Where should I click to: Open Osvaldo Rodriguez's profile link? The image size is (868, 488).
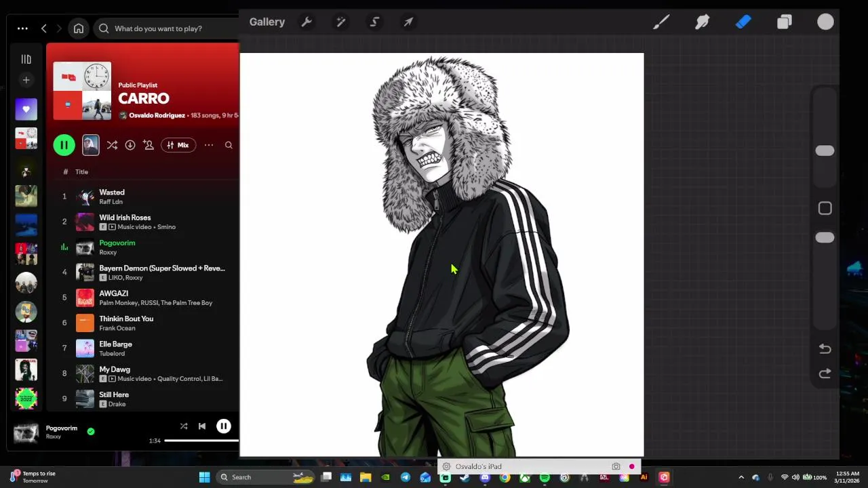coord(157,115)
